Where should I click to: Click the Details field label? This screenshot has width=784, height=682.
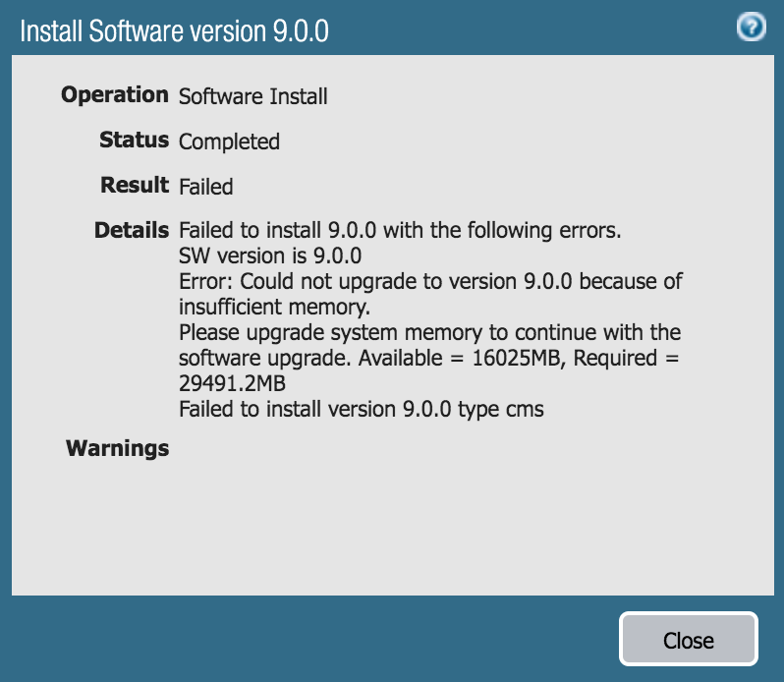pos(132,231)
